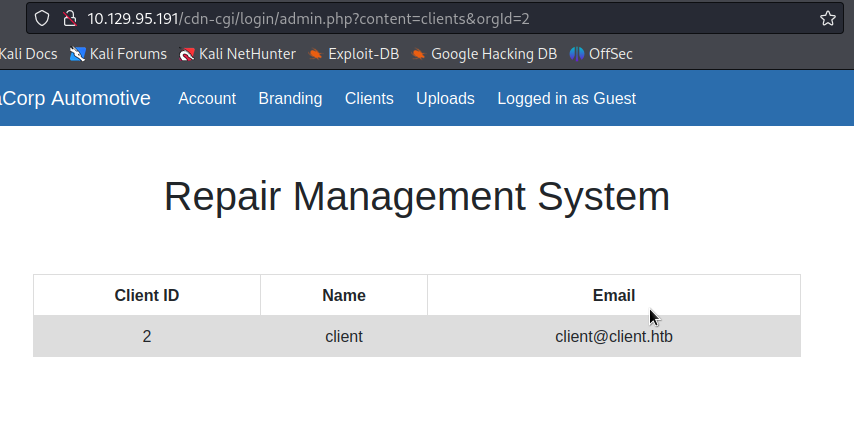This screenshot has width=854, height=443.
Task: Click the insecure connection padlock icon
Action: pyautogui.click(x=69, y=18)
